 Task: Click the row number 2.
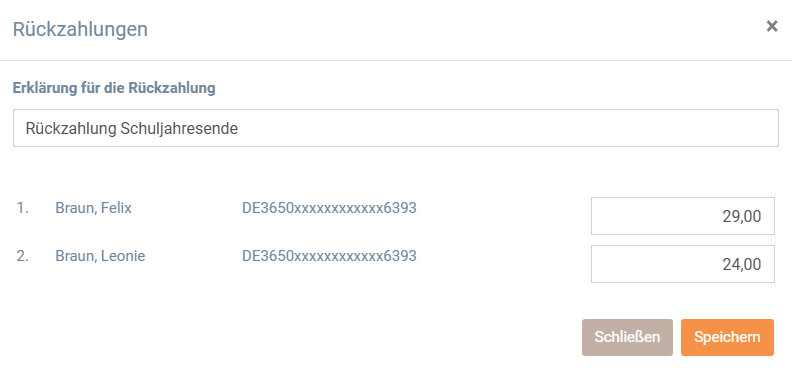(22, 256)
